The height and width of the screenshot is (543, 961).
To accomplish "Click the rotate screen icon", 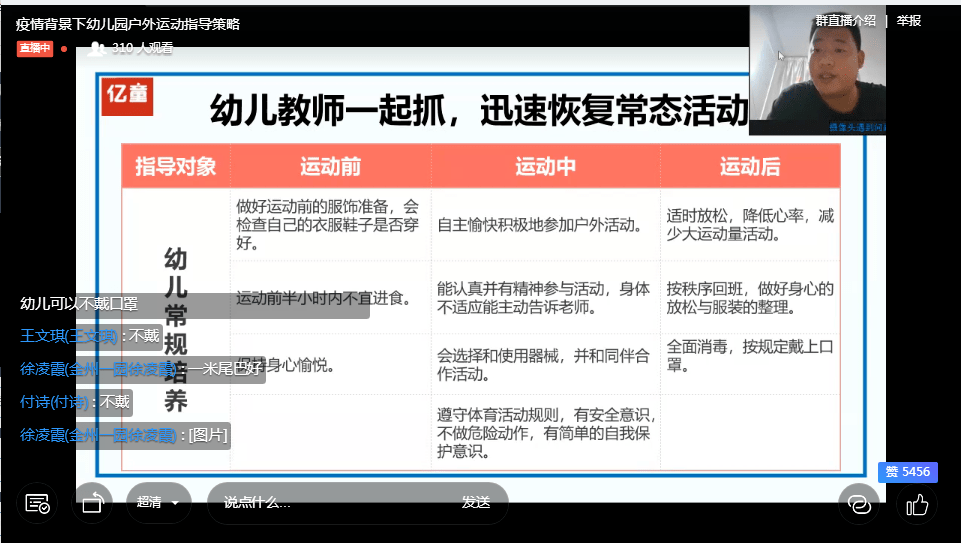I will (x=93, y=504).
